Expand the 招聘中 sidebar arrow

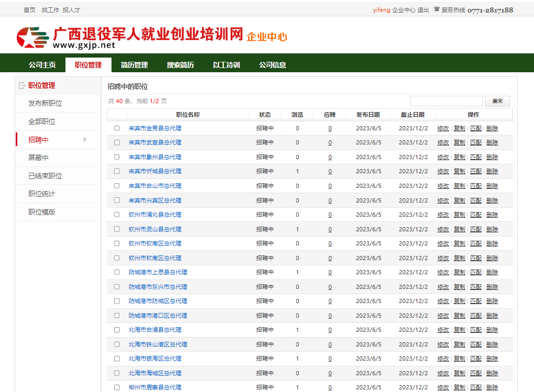click(85, 139)
